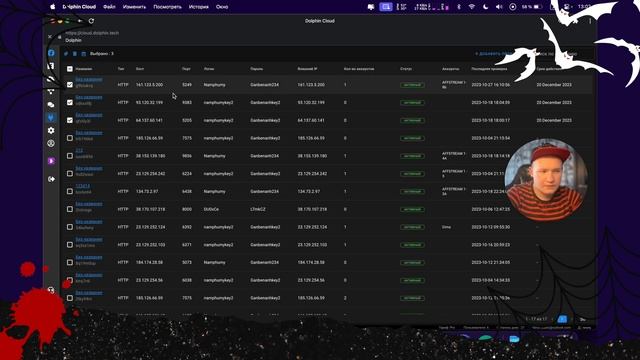Click the purple square sidebar icon
The width and height of the screenshot is (640, 360).
(x=51, y=161)
